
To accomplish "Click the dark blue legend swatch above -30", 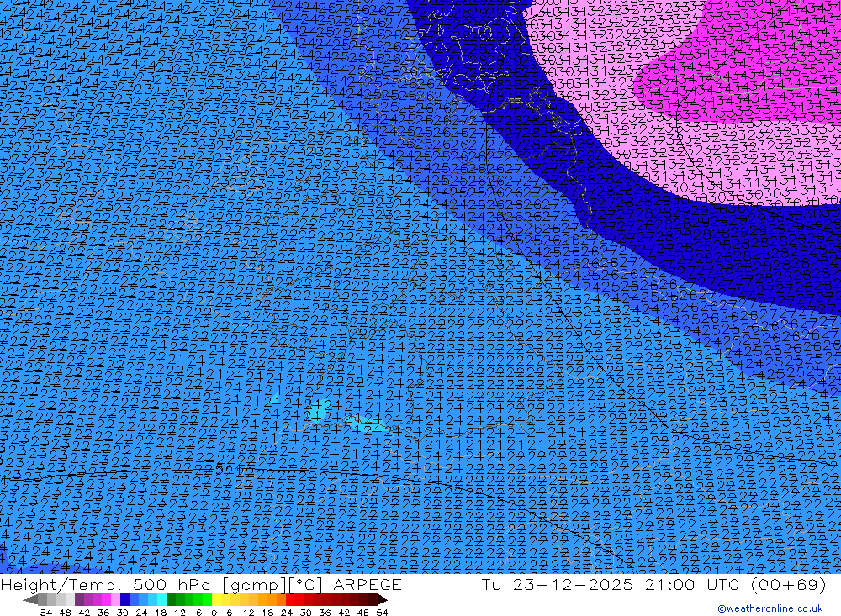I will (124, 599).
